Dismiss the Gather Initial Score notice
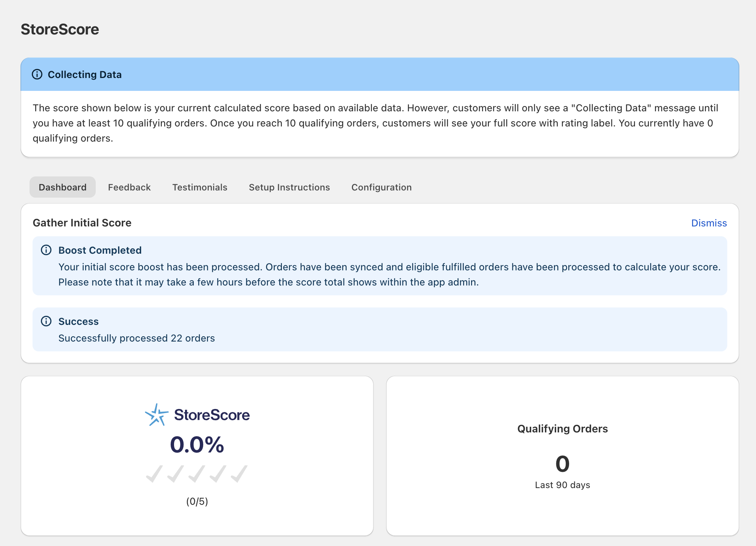756x546 pixels. [x=709, y=223]
